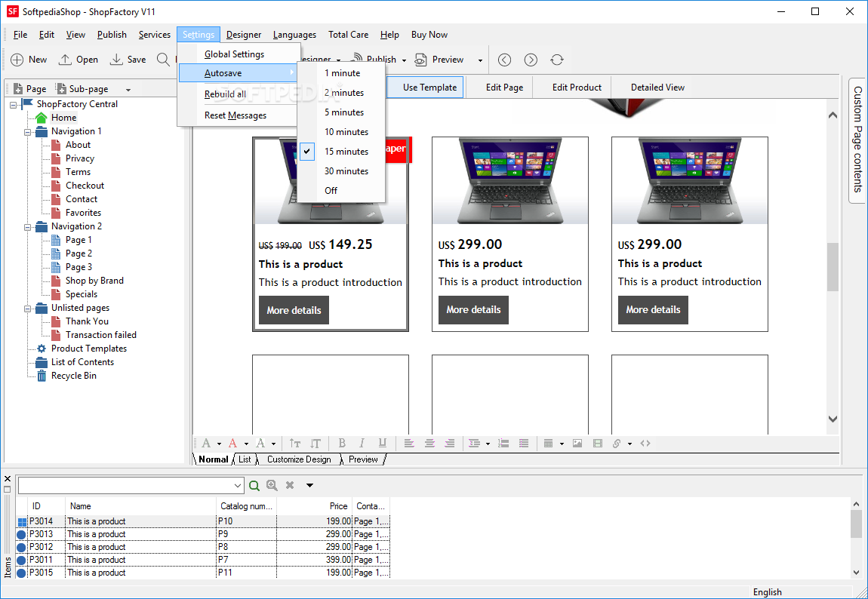
Task: Open the table icon dropdown arrow
Action: tap(562, 444)
